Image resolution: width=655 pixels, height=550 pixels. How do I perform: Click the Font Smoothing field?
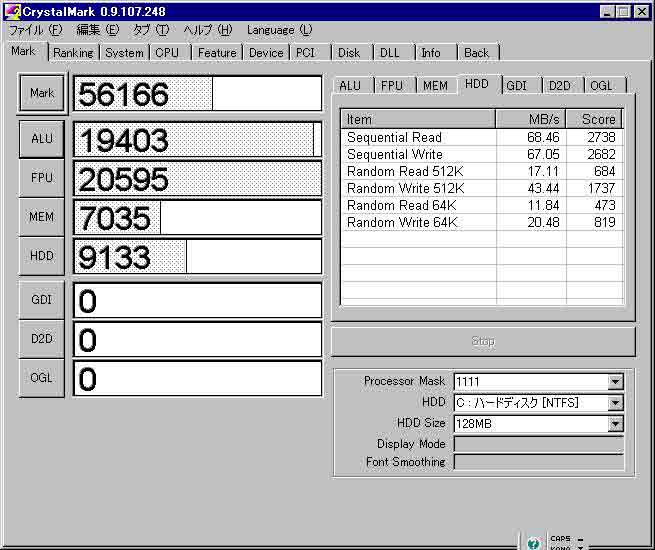[x=538, y=462]
